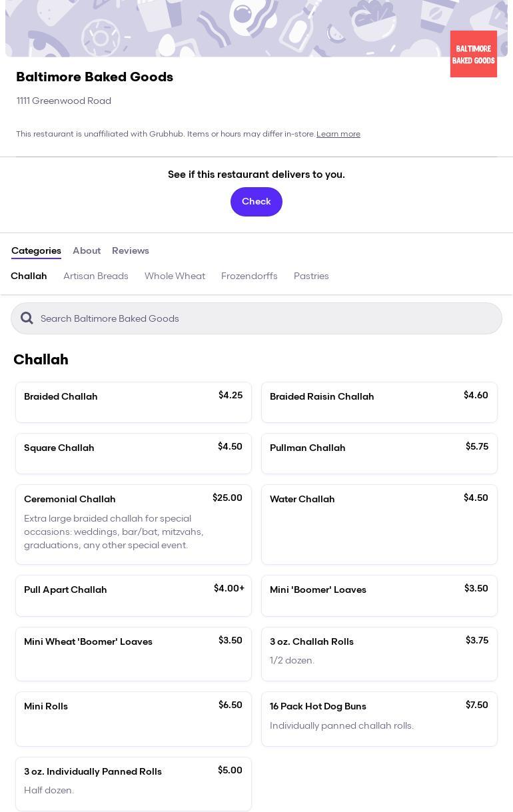Click the Search Baltimore Baked Goods field
The width and height of the screenshot is (513, 812).
click(x=266, y=318)
